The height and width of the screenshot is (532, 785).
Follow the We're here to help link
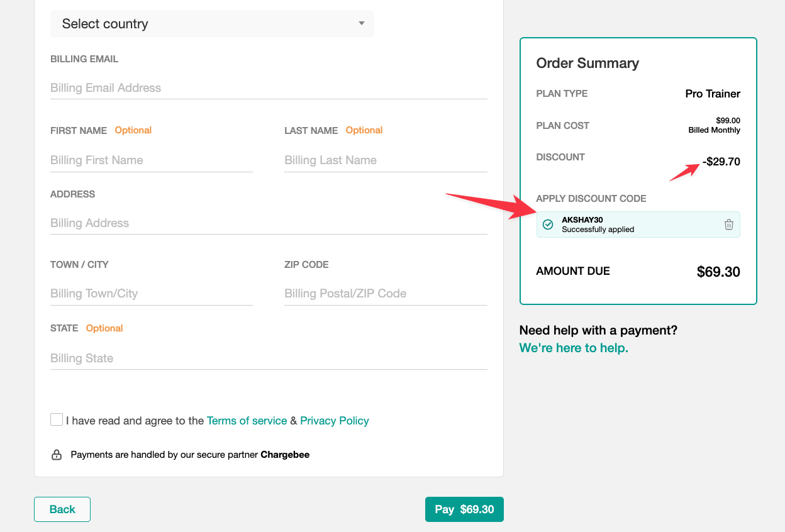pos(574,348)
